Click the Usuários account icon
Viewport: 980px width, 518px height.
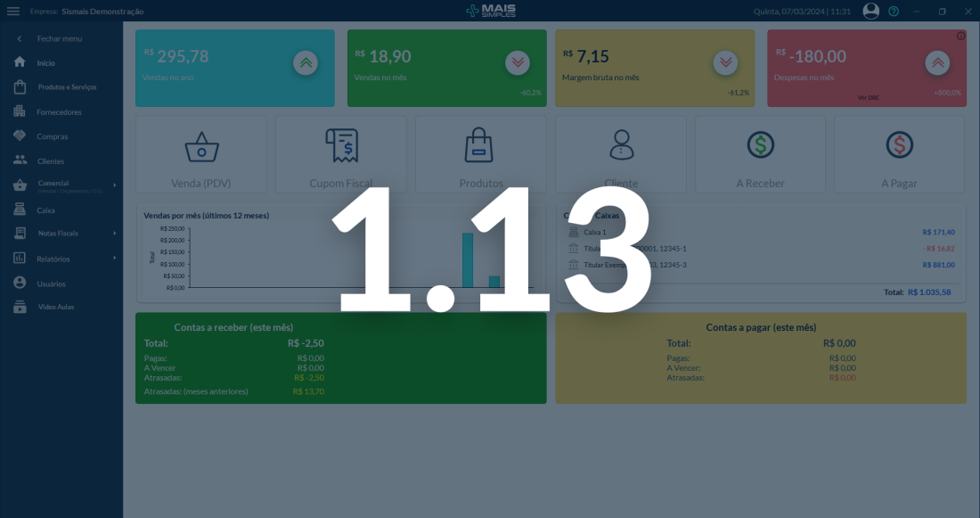20,283
